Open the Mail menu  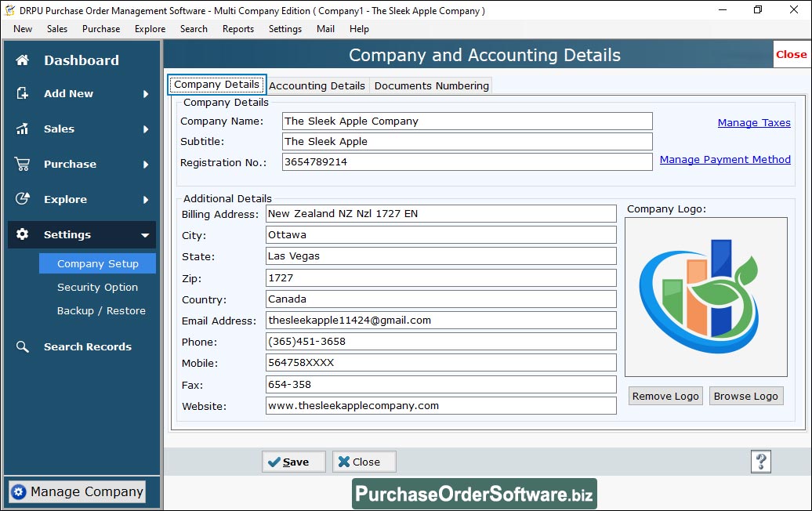pos(325,29)
